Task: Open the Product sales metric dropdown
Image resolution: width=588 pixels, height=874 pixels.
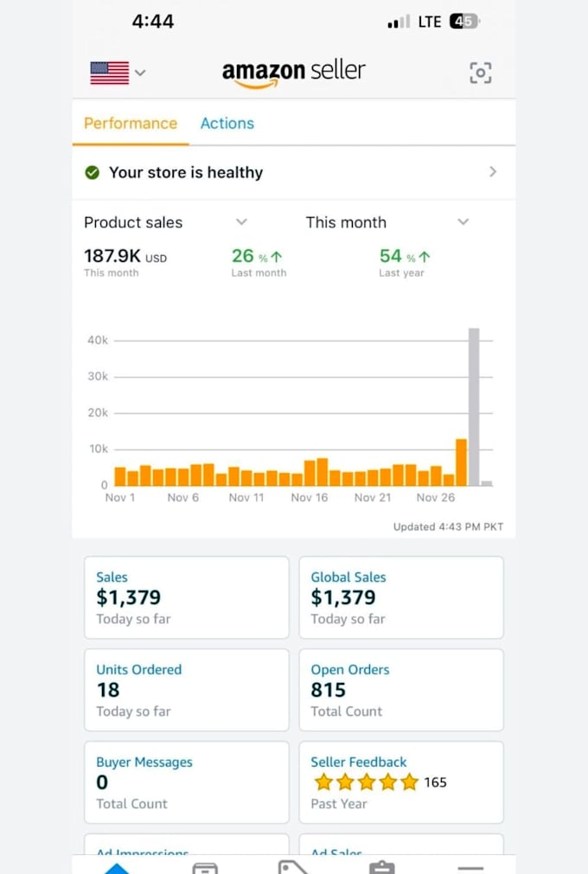Action: pyautogui.click(x=165, y=222)
